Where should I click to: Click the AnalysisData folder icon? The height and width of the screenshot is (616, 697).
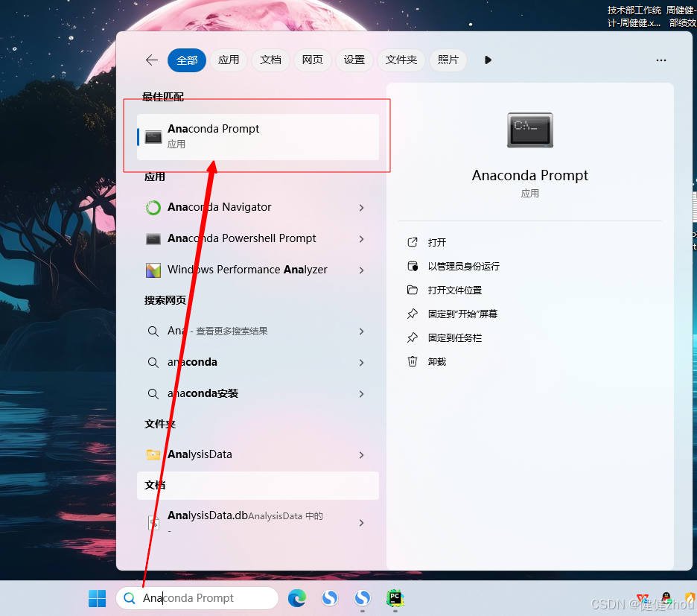153,454
